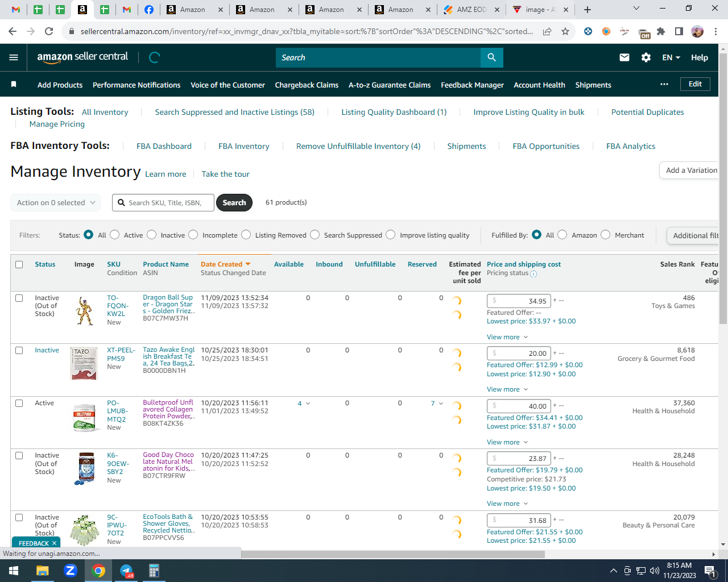Open the Windows Start menu
The height and width of the screenshot is (582, 728).
(14, 571)
